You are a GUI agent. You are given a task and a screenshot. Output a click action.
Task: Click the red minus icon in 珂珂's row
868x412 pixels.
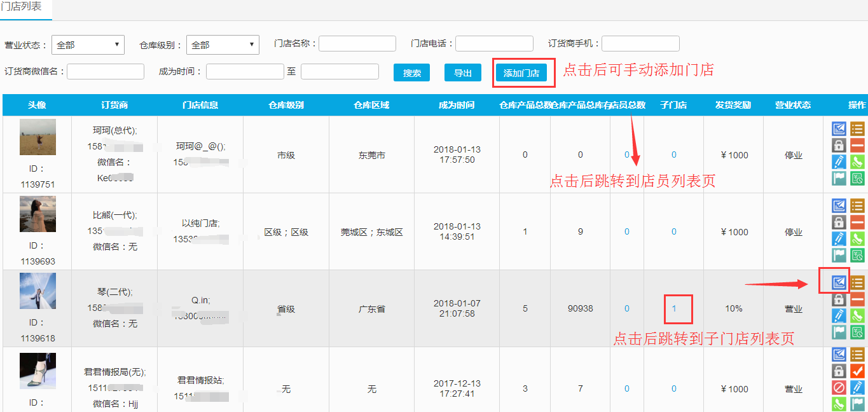[x=858, y=146]
